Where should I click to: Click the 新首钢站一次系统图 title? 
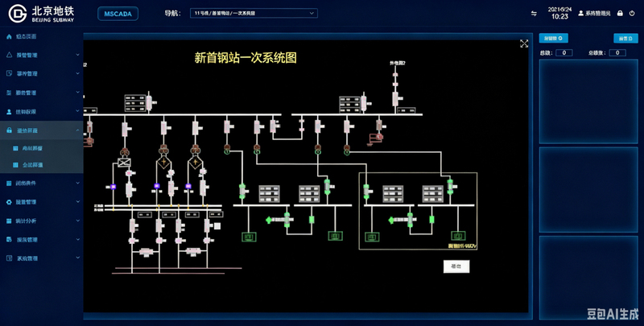click(246, 58)
